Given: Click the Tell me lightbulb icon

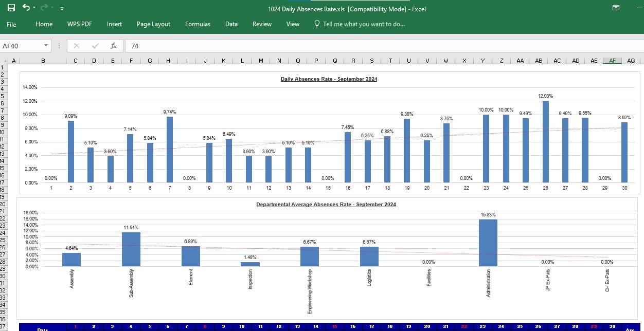Looking at the screenshot, I should (317, 24).
